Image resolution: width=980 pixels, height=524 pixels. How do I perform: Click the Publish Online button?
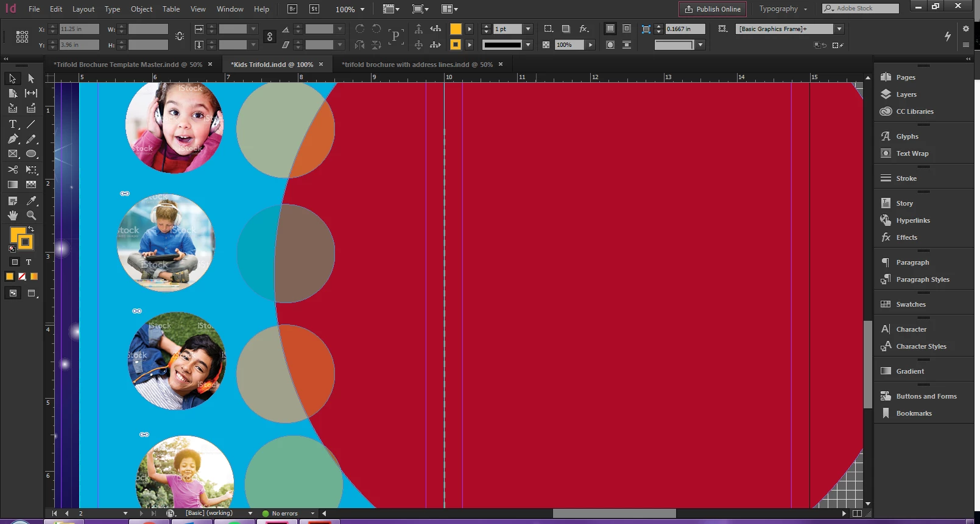[x=713, y=9]
